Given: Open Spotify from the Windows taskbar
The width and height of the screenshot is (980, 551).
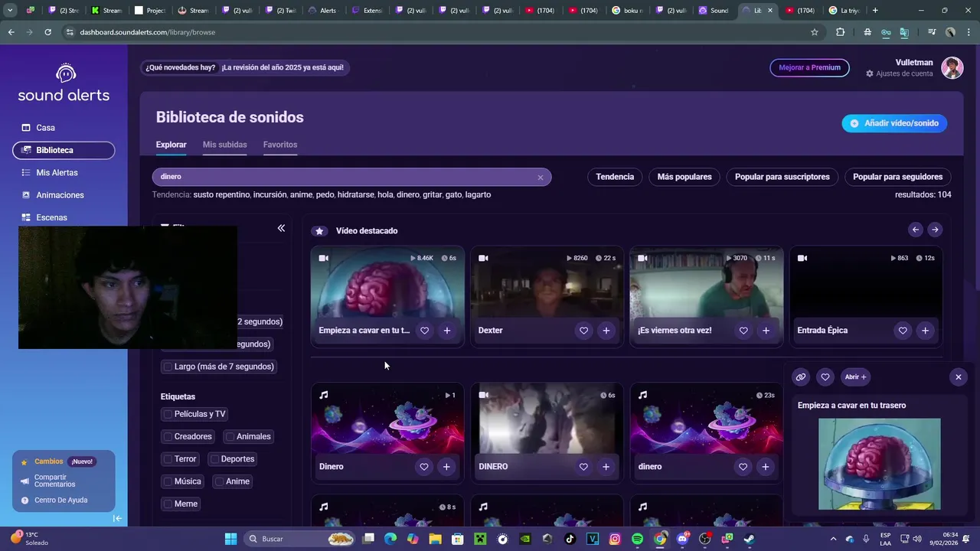Looking at the screenshot, I should pos(637,539).
